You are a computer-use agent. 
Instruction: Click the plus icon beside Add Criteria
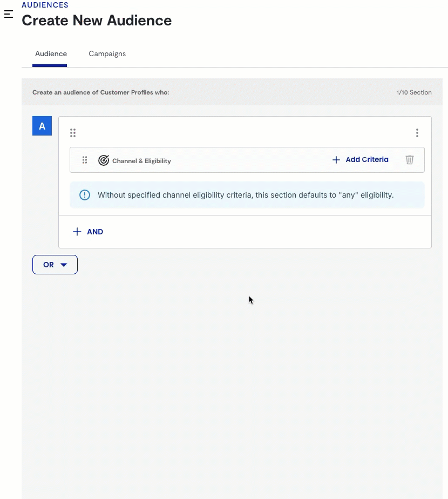(x=336, y=160)
